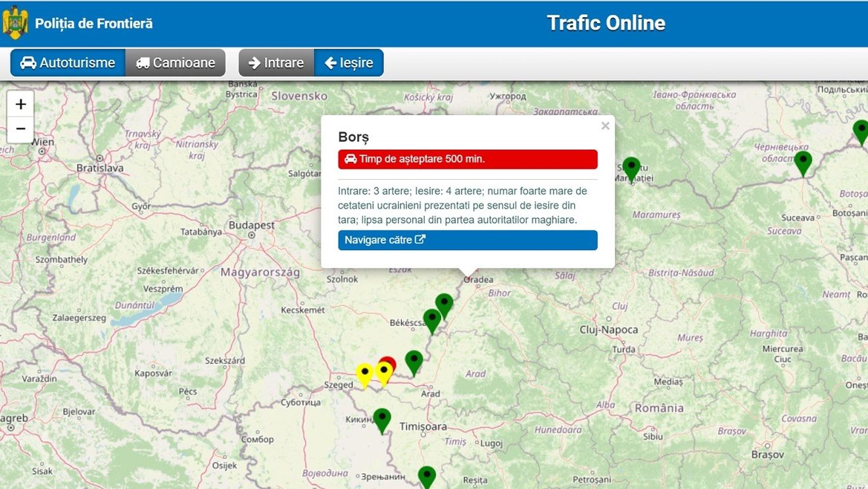Switch to the Camioane truck filter
Image resolution: width=868 pixels, height=489 pixels.
pos(175,63)
